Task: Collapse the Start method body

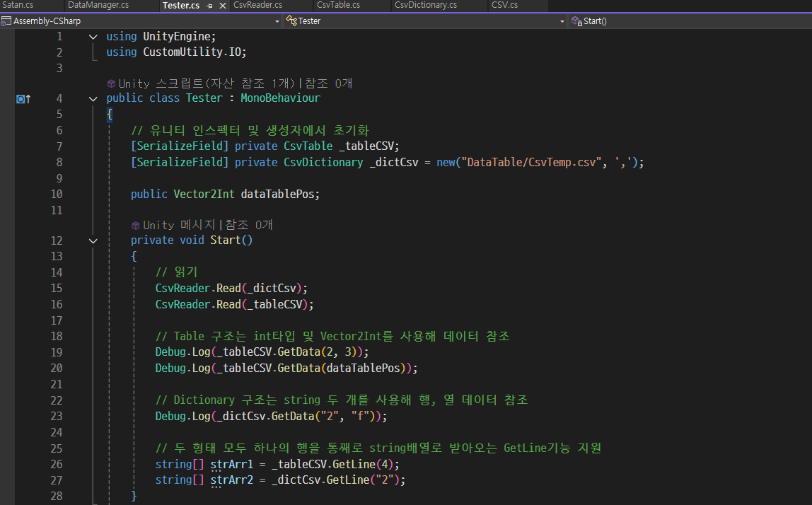Action: [x=93, y=240]
